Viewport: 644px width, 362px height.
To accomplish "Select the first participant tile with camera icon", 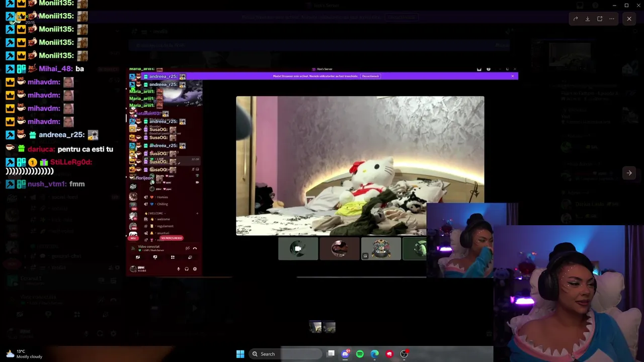I will 298,249.
